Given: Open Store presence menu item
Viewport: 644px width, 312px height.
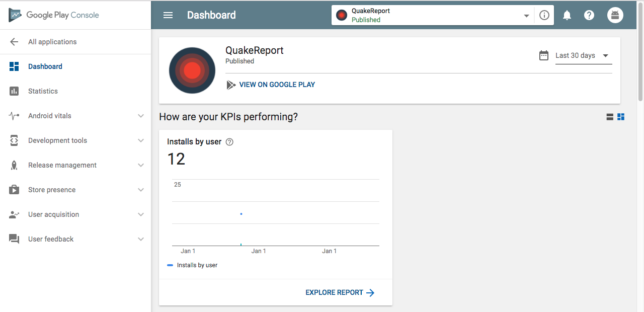Looking at the screenshot, I should (x=75, y=190).
